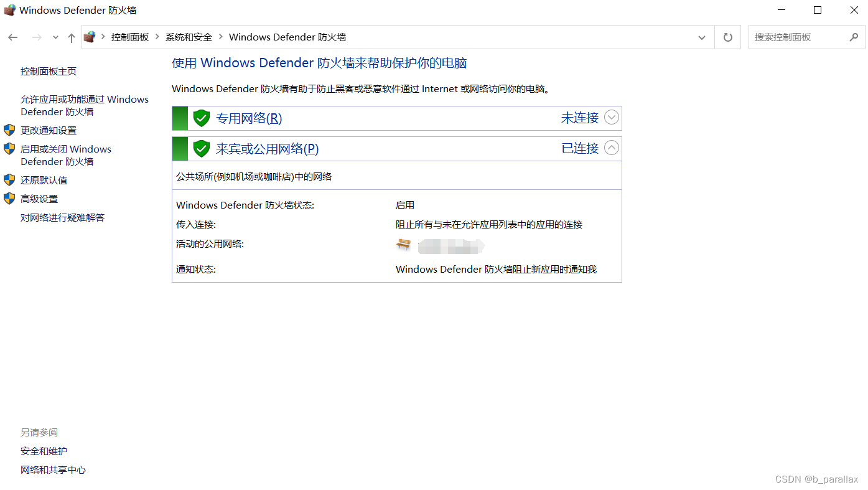Go up one level with the up arrow

72,38
